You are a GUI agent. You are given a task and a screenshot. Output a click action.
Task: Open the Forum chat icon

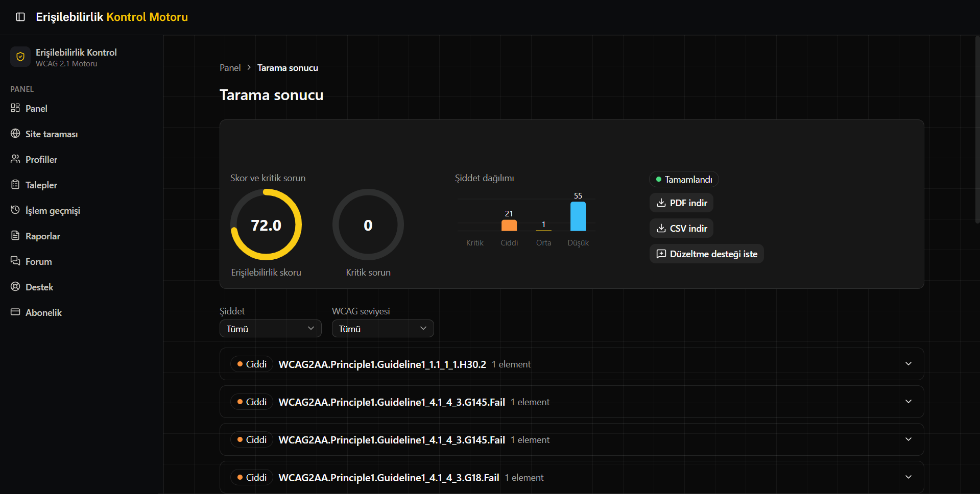15,261
